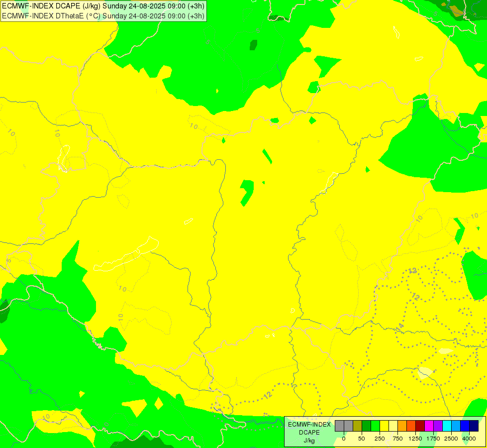Click the J/kg unit label in the legend

click(309, 441)
